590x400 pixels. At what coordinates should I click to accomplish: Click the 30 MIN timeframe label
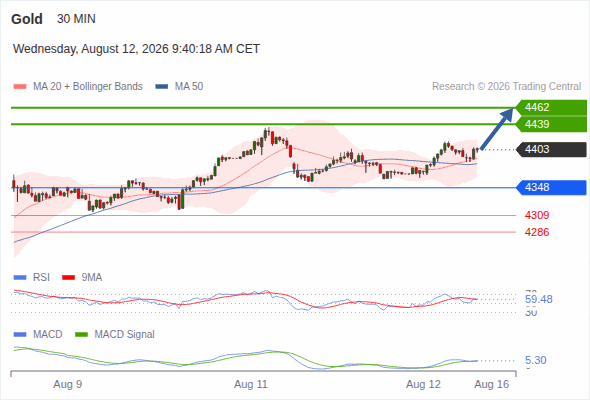click(x=76, y=19)
